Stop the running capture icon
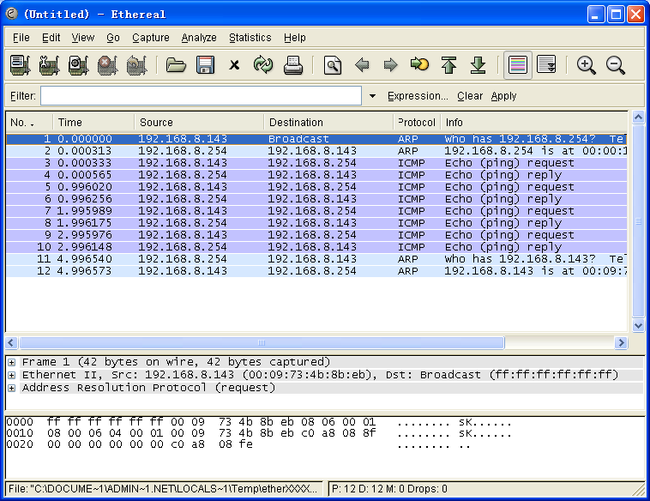This screenshot has width=650, height=501. [x=107, y=65]
